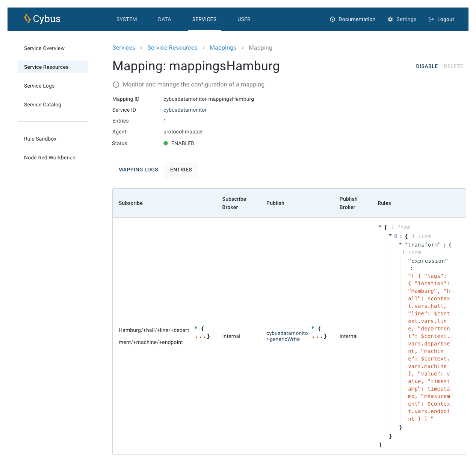Image resolution: width=476 pixels, height=465 pixels.
Task: Open the cybusdatamonitor-genericWrite publish link
Action: 287,336
